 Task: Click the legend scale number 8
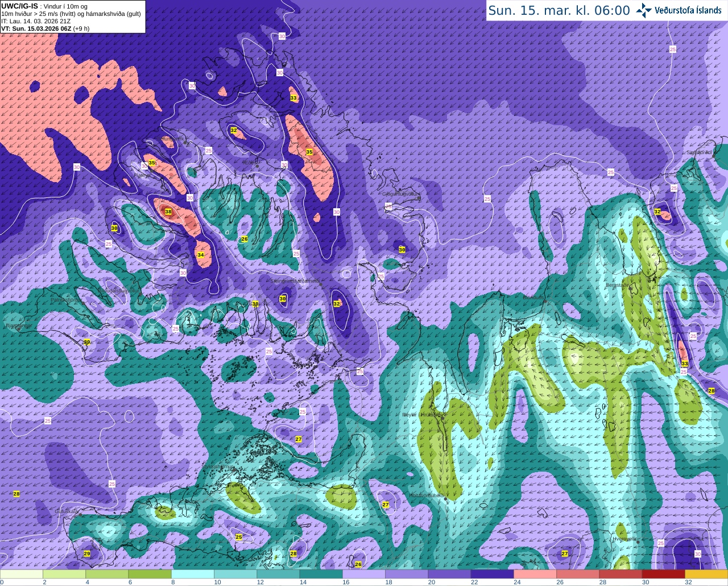click(174, 582)
